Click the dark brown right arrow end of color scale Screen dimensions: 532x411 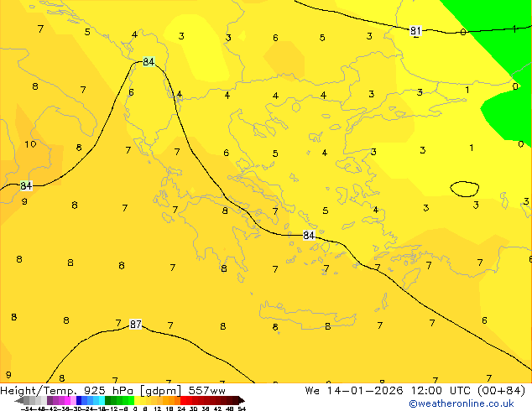coord(242,400)
